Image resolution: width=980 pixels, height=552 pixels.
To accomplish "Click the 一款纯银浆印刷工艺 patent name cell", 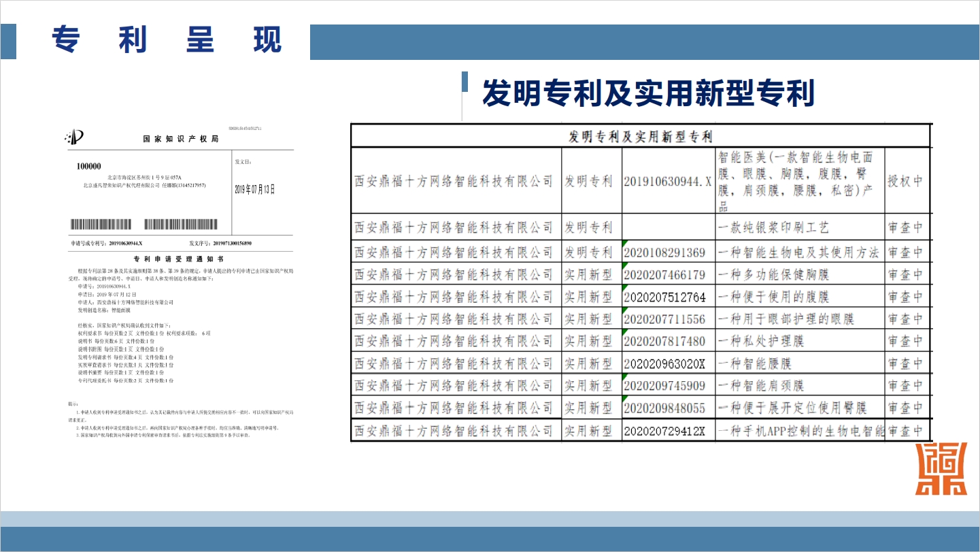I will pos(774,227).
